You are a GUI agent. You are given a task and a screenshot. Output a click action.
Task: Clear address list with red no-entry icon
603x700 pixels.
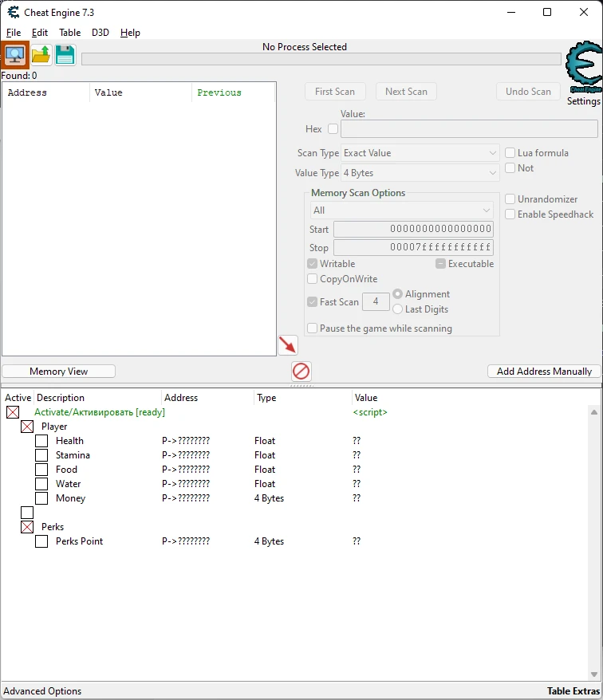click(301, 371)
